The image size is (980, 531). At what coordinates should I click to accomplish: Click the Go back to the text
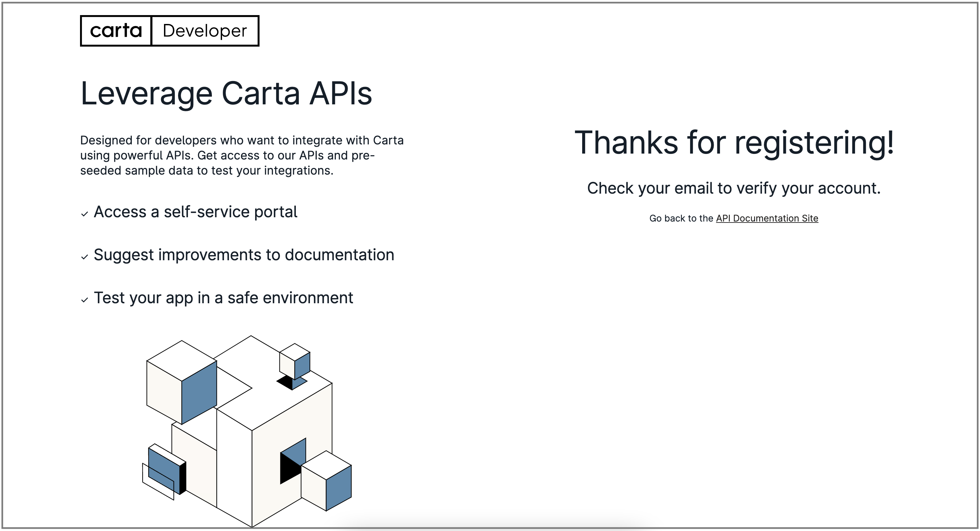pyautogui.click(x=681, y=218)
